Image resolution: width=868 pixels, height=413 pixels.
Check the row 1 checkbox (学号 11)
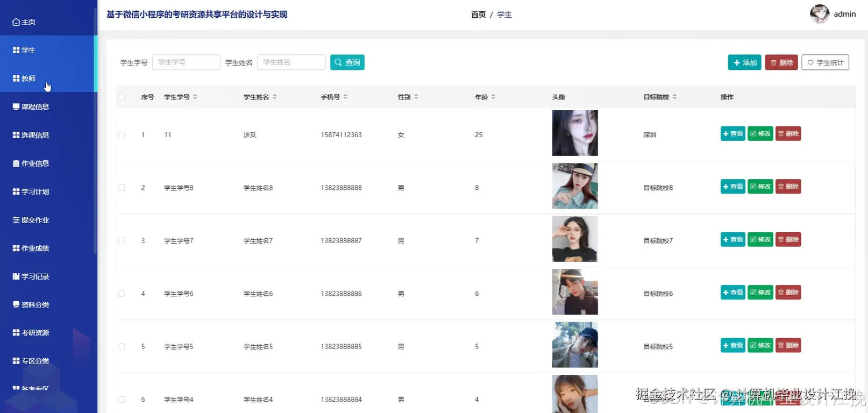(x=122, y=135)
